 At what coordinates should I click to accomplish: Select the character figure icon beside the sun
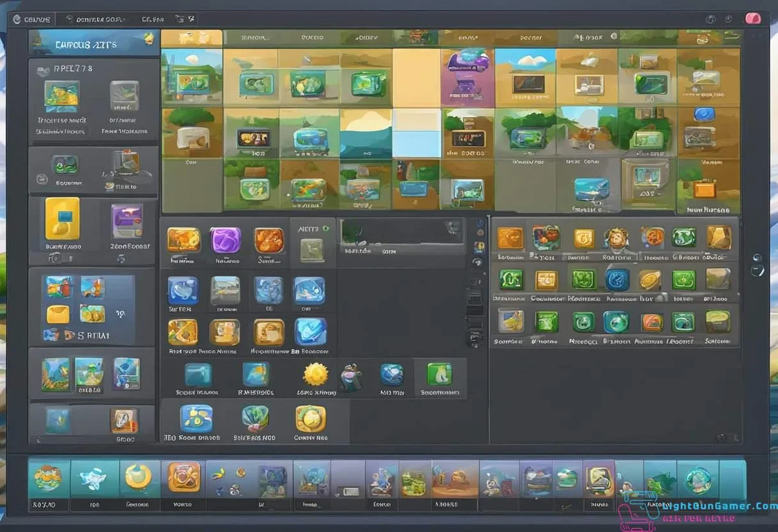click(x=351, y=376)
